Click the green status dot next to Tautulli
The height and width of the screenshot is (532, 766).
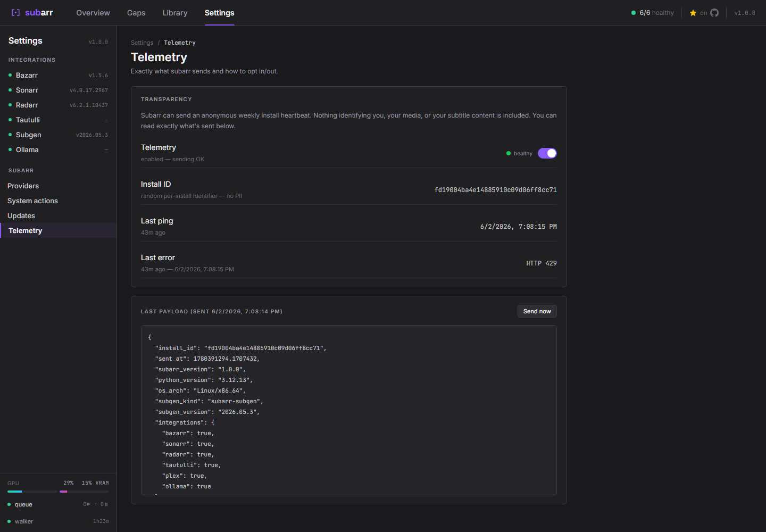click(x=10, y=120)
